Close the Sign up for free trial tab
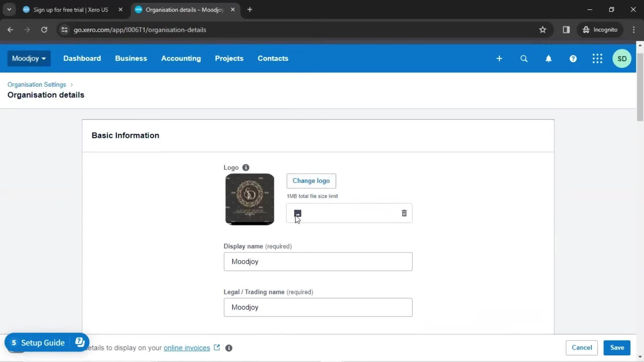 pos(120,10)
